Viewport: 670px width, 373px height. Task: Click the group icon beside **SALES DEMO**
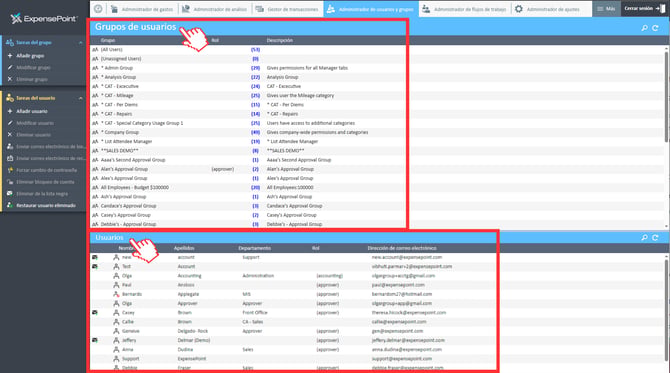coord(95,151)
